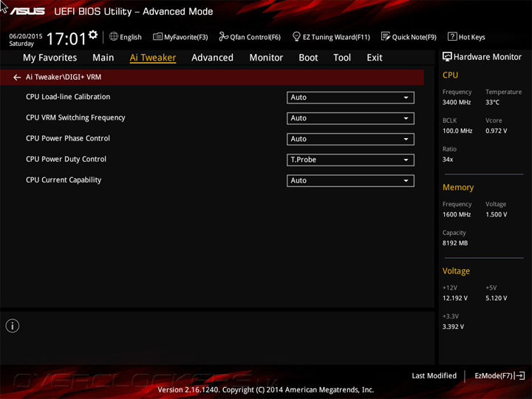Select the CPU Load-line Calibration label

tap(68, 97)
